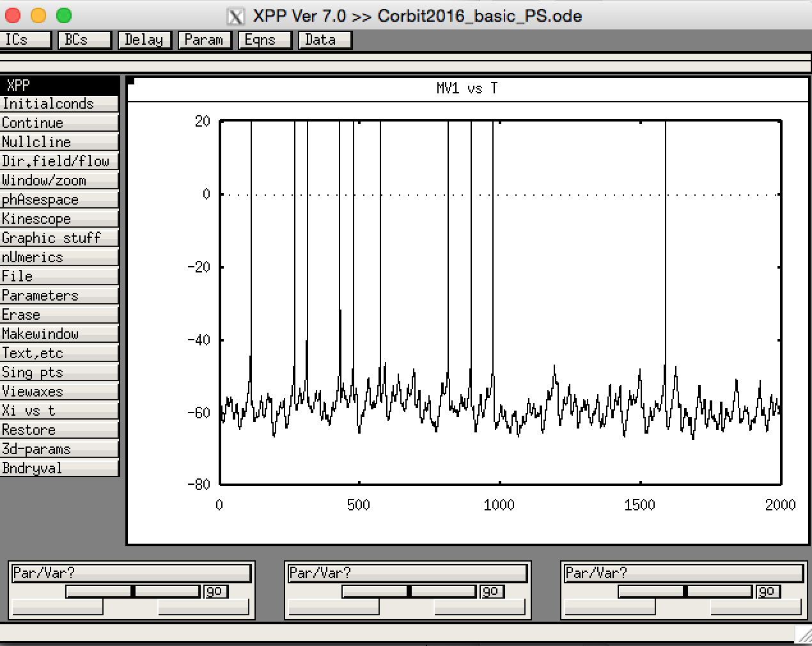Open the Param window button
Image resolution: width=812 pixels, height=646 pixels.
205,40
